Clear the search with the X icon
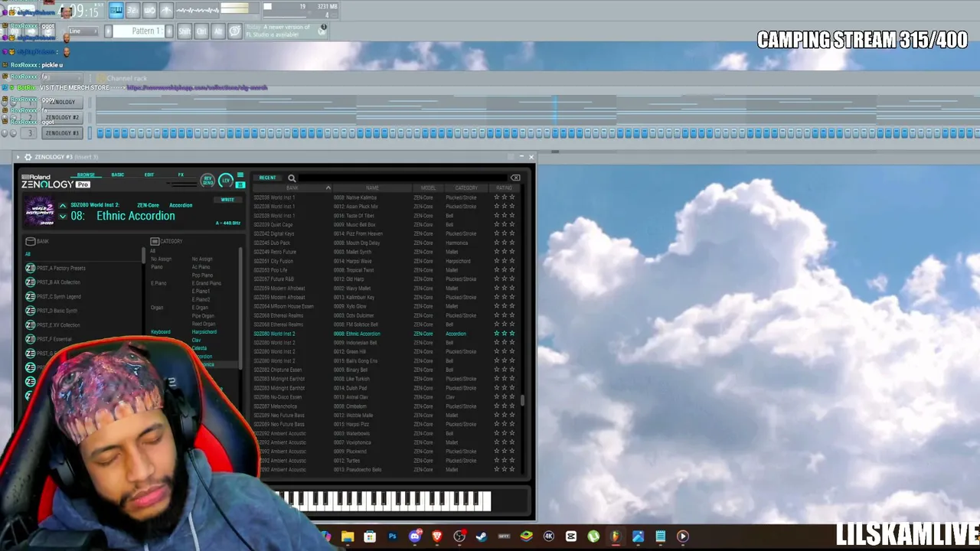Screen dimensions: 980x551 515,178
